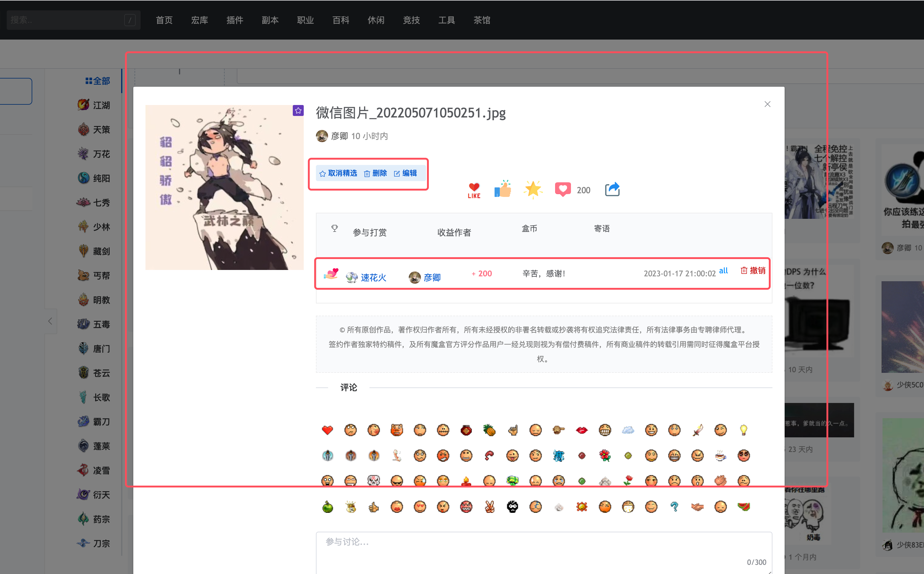Viewport: 924px width, 574px height.
Task: Toggle 取消精选 to unfeature the image
Action: tap(338, 173)
